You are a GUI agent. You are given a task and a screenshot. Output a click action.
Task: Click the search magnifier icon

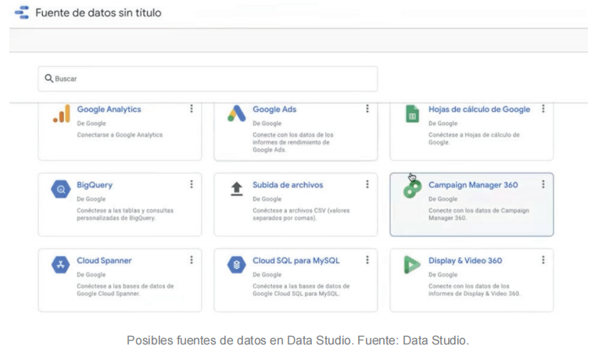click(48, 78)
